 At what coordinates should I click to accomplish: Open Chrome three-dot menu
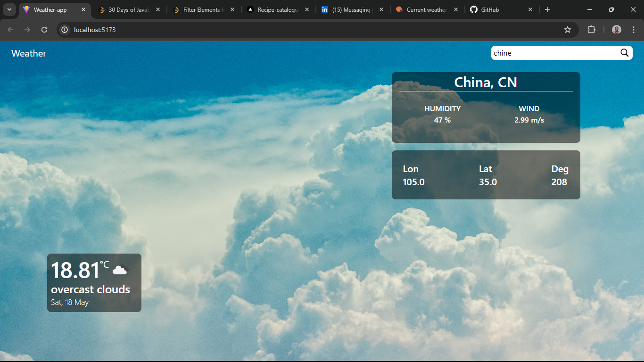(634, 30)
